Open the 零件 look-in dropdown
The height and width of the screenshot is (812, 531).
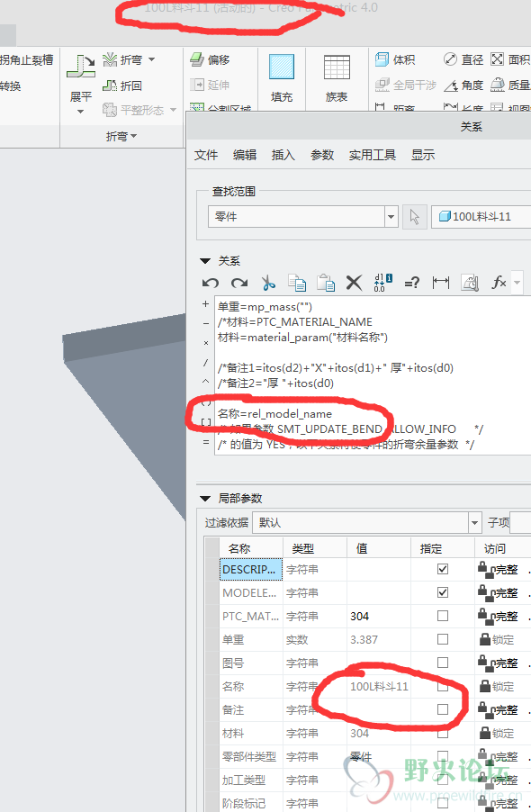[x=391, y=216]
